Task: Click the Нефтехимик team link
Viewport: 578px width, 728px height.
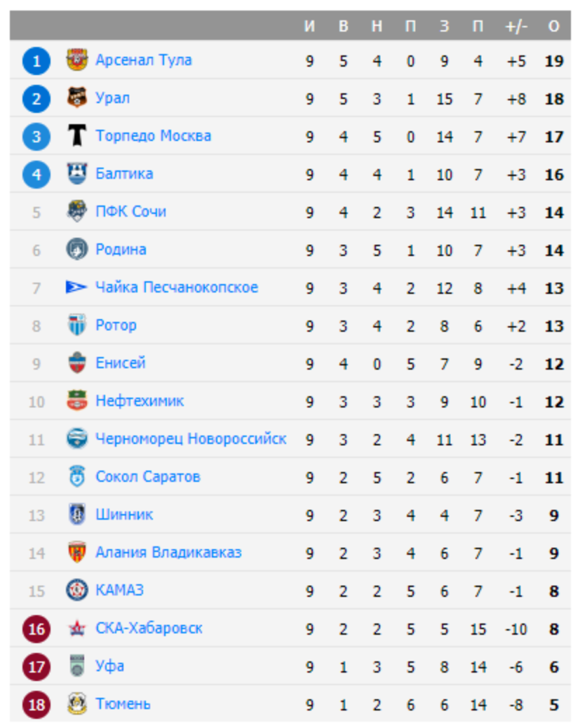Action: [x=140, y=401]
